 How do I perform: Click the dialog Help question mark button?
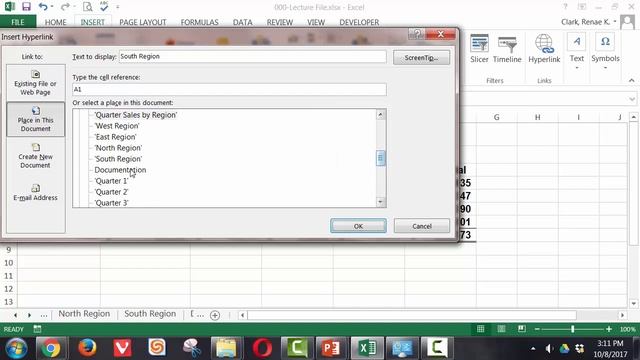417,34
